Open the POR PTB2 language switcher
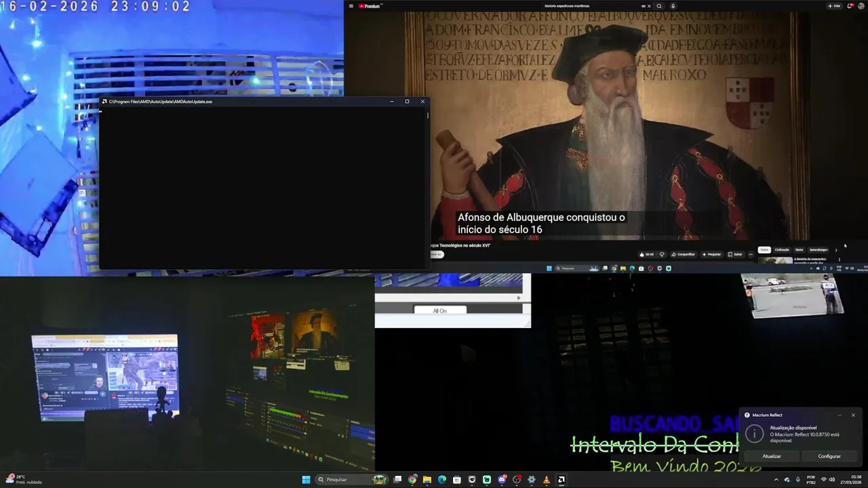This screenshot has height=488, width=868. [x=810, y=479]
